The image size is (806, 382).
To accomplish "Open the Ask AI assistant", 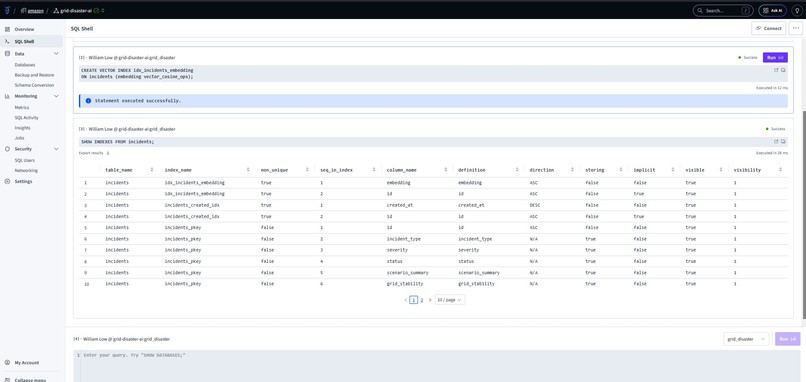I will coord(773,10).
